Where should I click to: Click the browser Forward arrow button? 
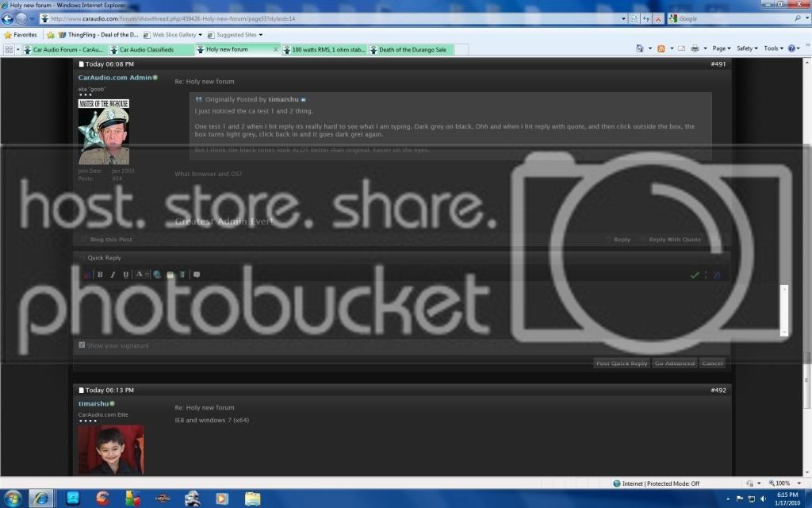pos(21,19)
